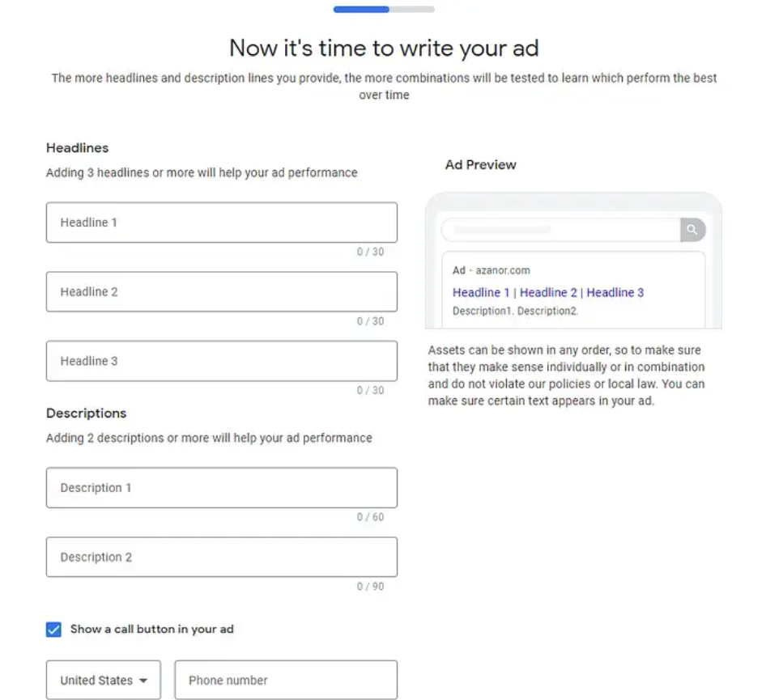Click the Ad Preview heading

[x=481, y=165]
